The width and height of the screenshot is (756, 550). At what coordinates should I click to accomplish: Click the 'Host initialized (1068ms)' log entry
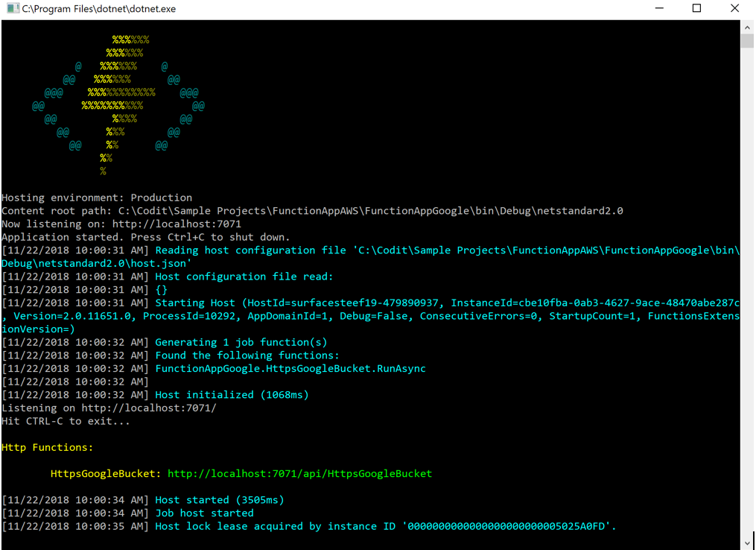pos(232,395)
